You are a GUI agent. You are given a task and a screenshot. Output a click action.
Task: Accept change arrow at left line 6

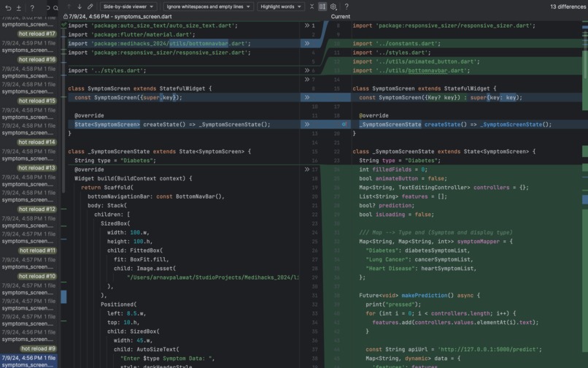pyautogui.click(x=306, y=71)
